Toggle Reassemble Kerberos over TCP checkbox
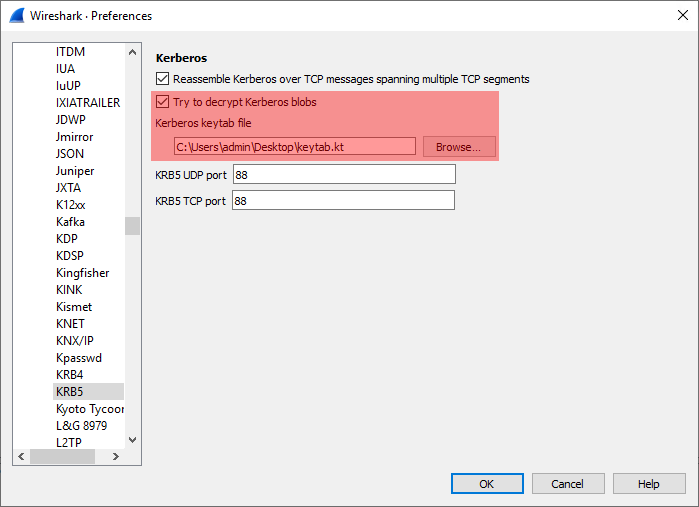This screenshot has height=507, width=699. pos(162,79)
